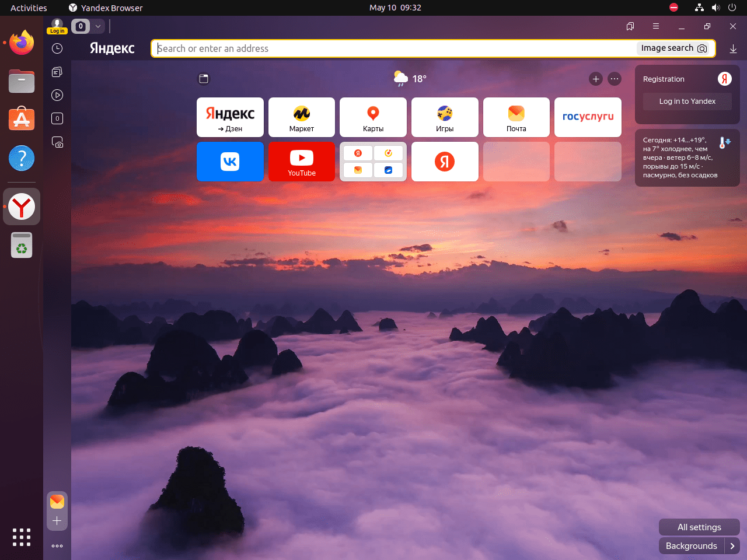Click network icon in system tray
747x560 pixels.
[699, 8]
